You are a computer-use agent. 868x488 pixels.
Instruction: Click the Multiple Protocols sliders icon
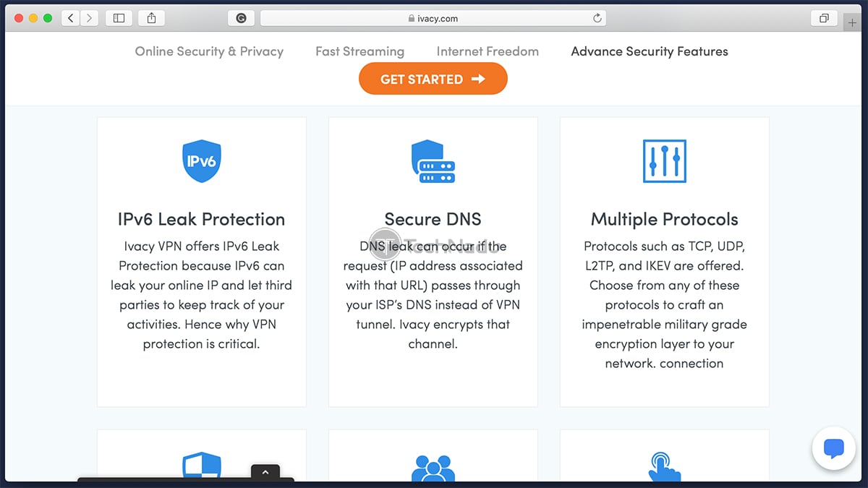664,160
